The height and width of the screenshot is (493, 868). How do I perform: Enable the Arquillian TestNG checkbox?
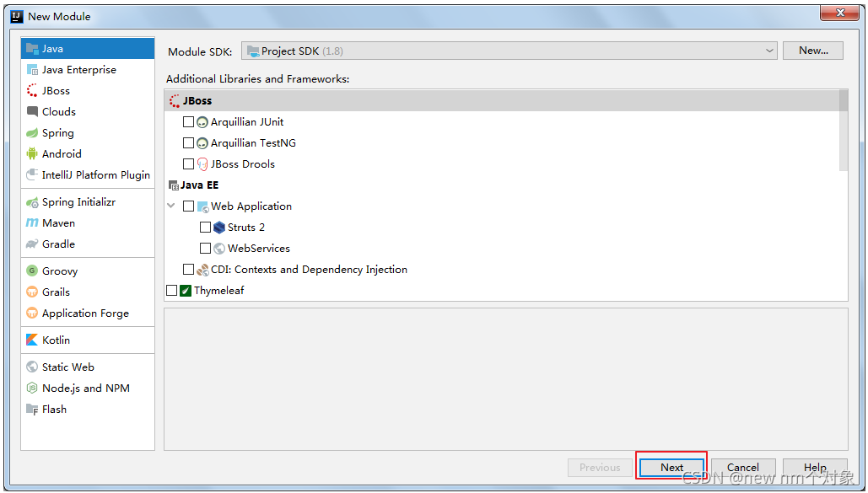(x=188, y=142)
